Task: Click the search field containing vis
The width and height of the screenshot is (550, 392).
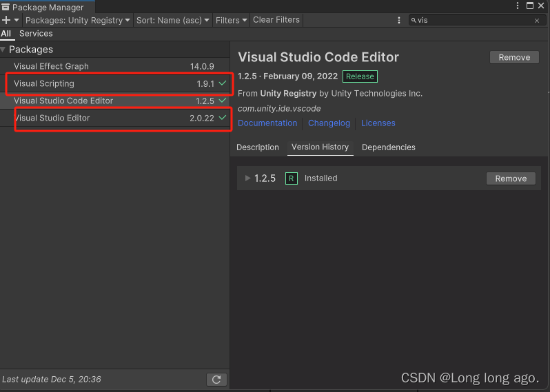Action: pyautogui.click(x=477, y=21)
